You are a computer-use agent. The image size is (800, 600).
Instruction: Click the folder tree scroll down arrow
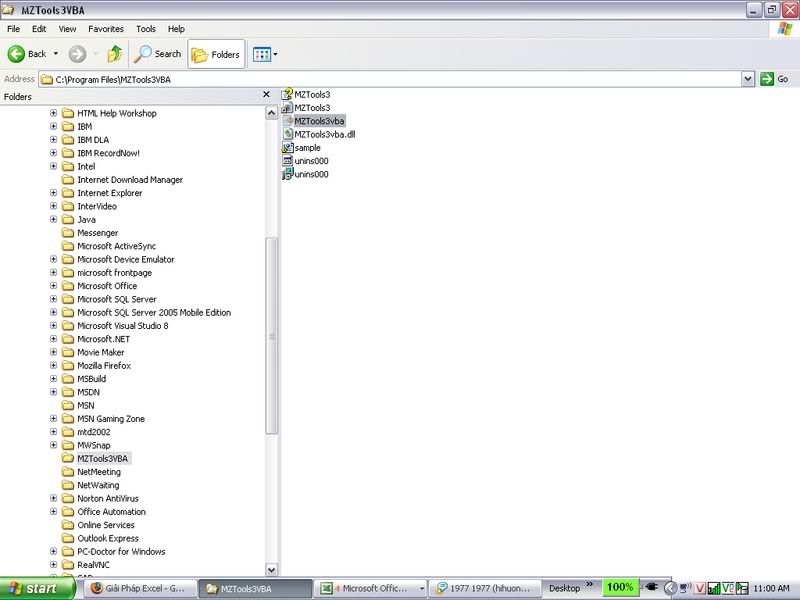point(272,569)
